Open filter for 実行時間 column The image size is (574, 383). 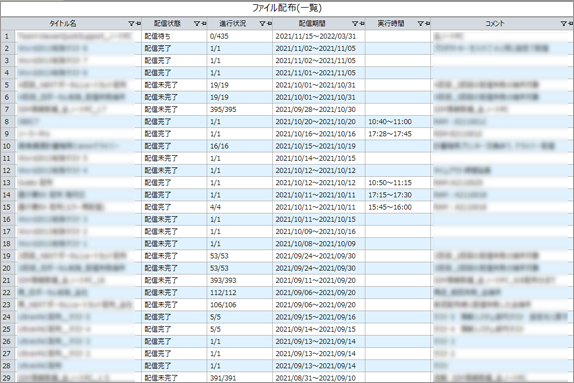click(x=420, y=24)
